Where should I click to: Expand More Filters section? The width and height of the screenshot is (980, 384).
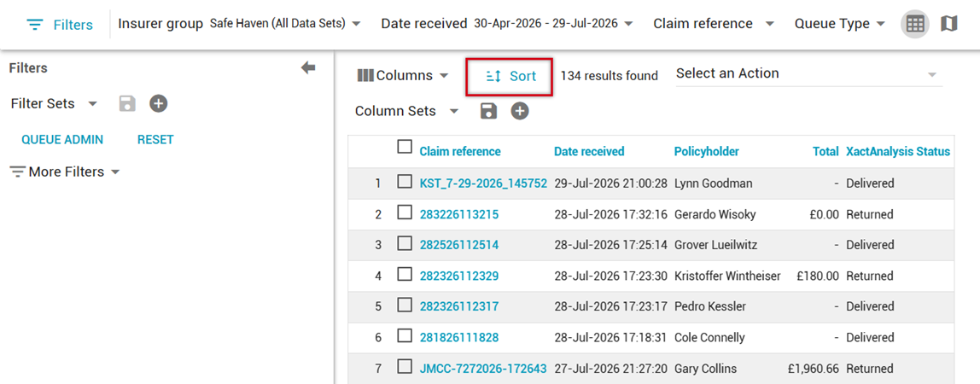point(65,172)
